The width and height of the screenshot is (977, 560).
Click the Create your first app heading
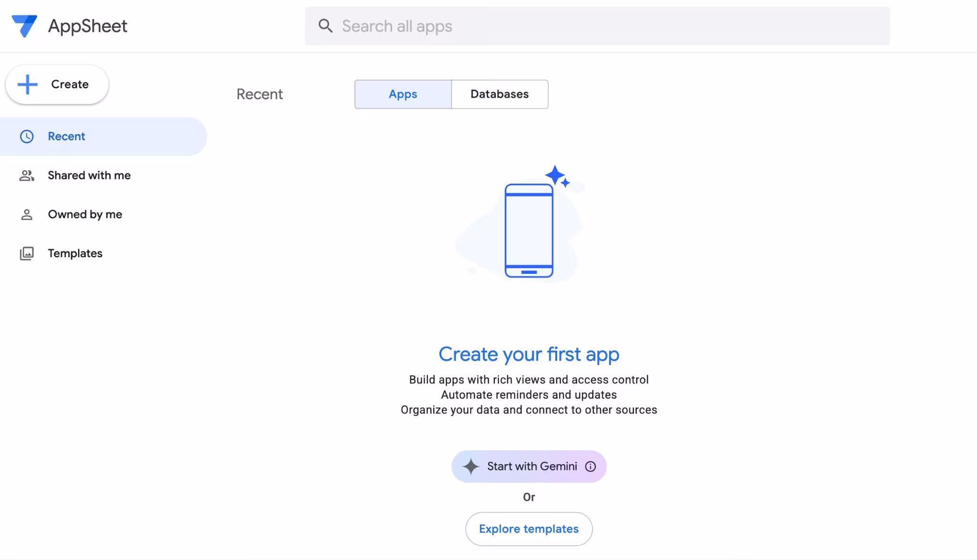pyautogui.click(x=529, y=354)
